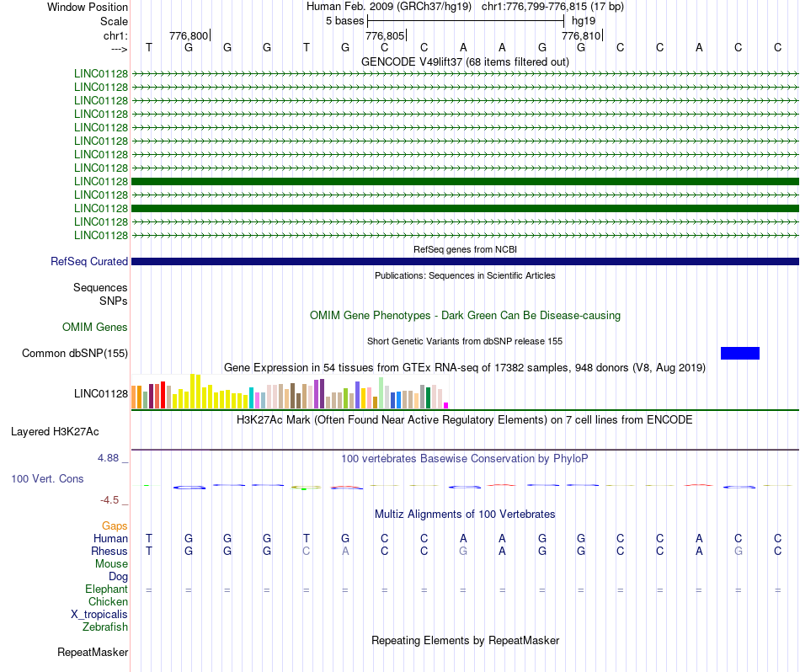Click the Zebrafish species label

point(105,627)
